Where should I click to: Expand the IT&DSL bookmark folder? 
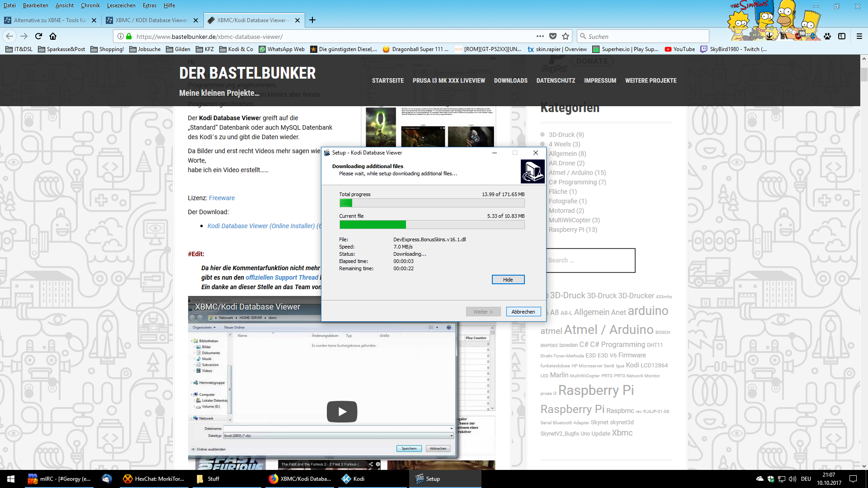pos(19,49)
